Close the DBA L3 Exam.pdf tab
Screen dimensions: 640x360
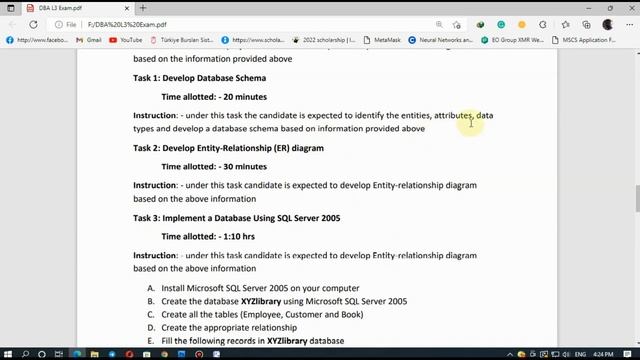click(x=127, y=8)
